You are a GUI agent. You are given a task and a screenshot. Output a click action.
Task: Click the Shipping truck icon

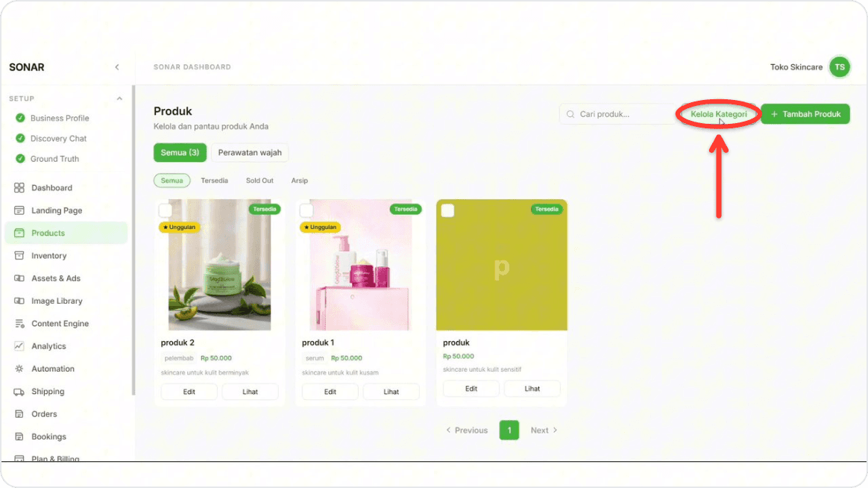pos(19,392)
